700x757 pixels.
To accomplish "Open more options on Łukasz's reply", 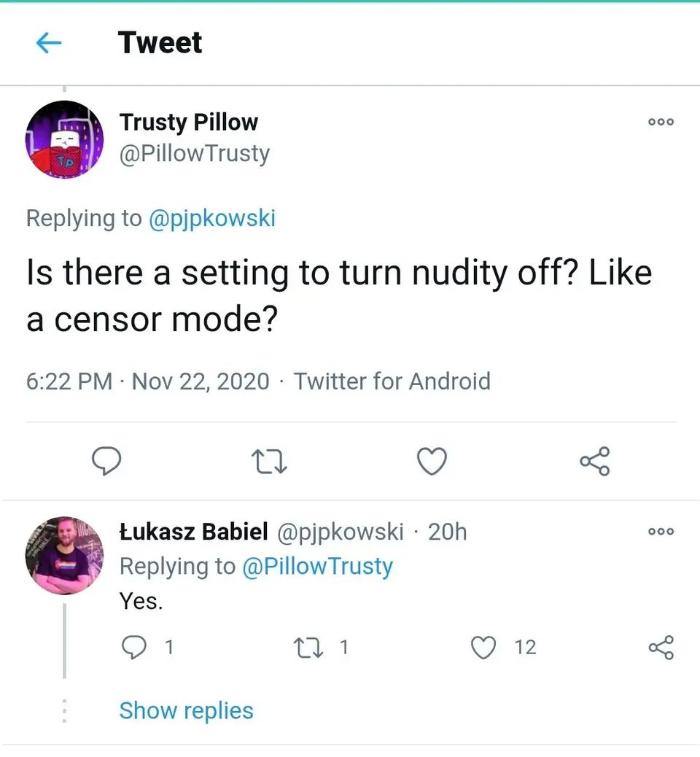I will click(661, 532).
